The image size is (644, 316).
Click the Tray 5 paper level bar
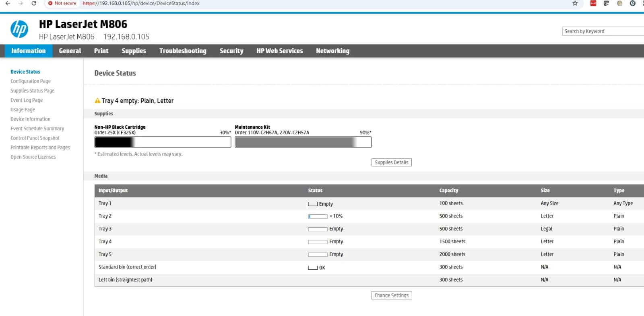(318, 255)
